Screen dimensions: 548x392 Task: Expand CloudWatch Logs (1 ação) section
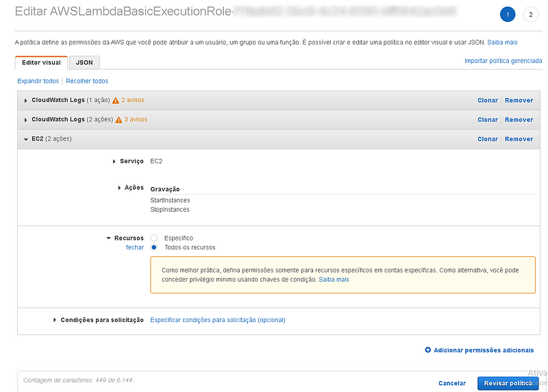[25, 101]
